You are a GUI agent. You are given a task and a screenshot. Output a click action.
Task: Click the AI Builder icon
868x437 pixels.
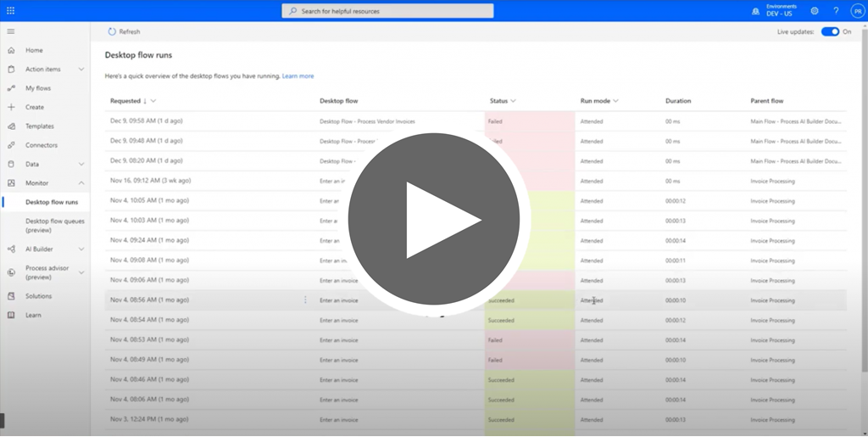point(11,249)
